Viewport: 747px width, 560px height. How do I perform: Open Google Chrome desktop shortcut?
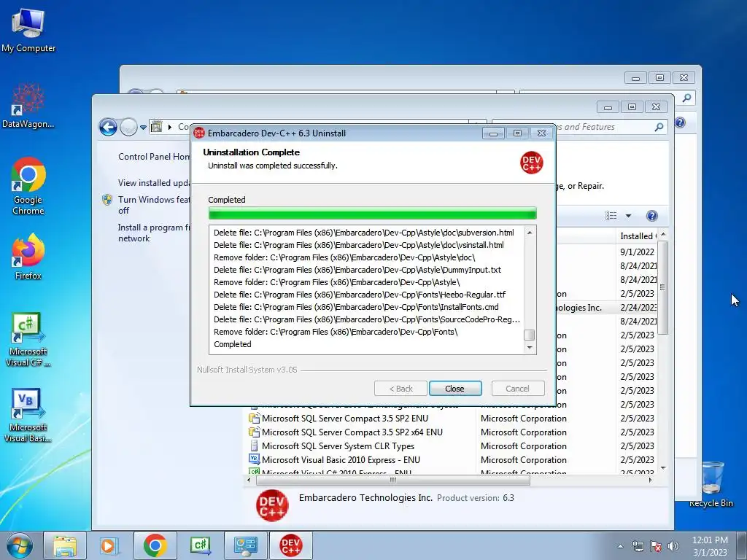pos(28,186)
